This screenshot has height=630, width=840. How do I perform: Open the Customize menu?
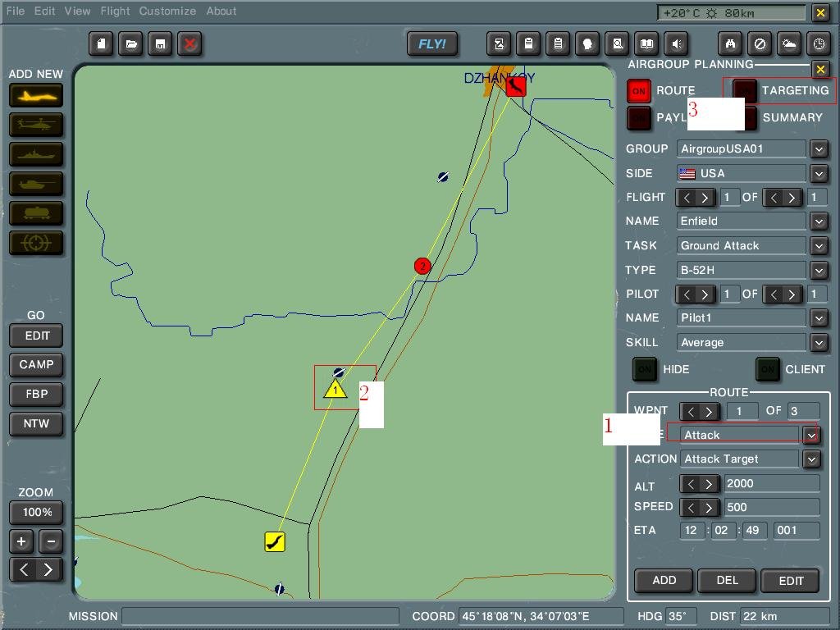167,11
